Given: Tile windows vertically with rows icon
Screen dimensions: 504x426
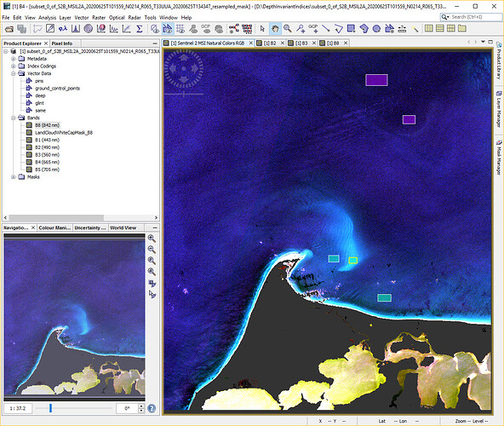Looking at the screenshot, I should 439,28.
